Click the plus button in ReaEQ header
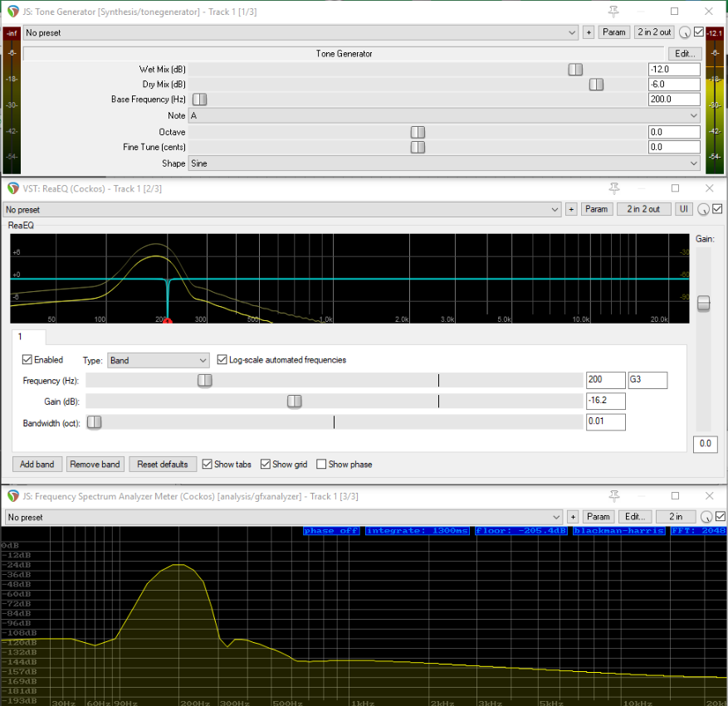 [572, 209]
